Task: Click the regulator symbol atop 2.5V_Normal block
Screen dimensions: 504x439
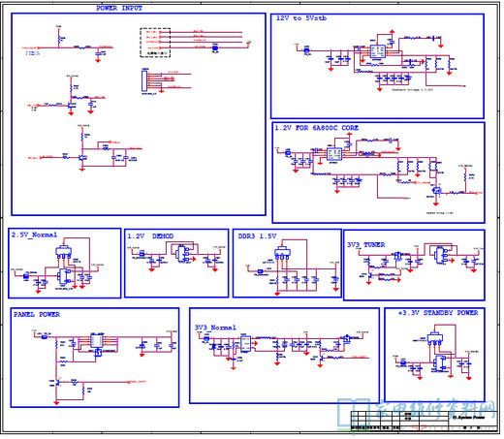Action: tap(63, 252)
